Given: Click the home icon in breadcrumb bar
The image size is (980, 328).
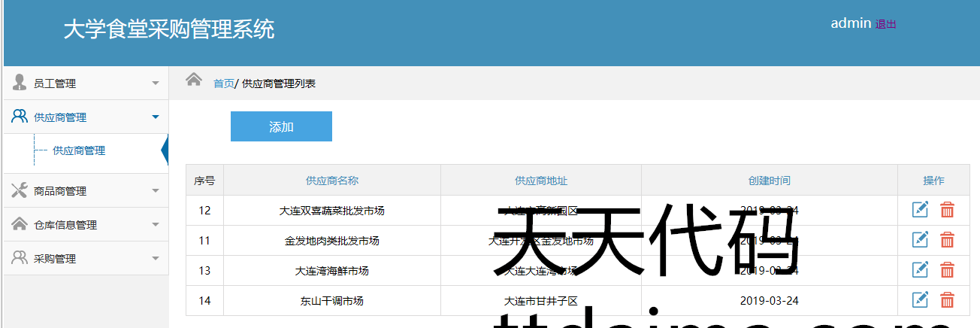Looking at the screenshot, I should point(194,80).
